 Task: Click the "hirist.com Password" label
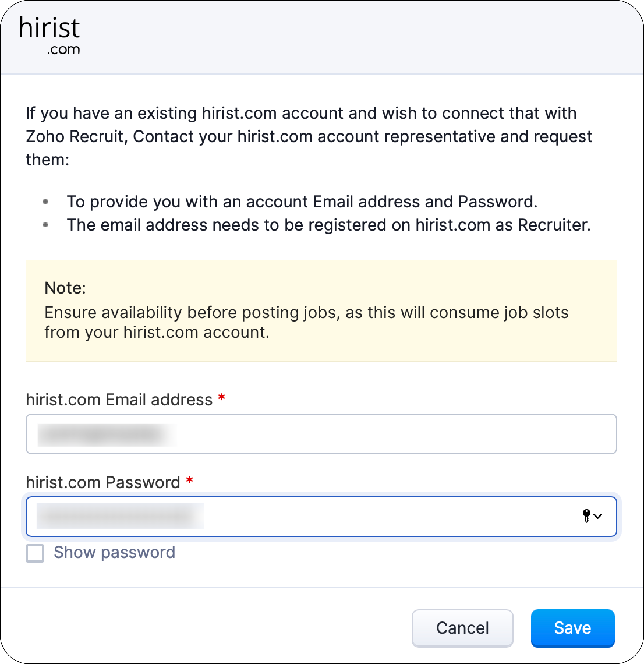pyautogui.click(x=103, y=482)
